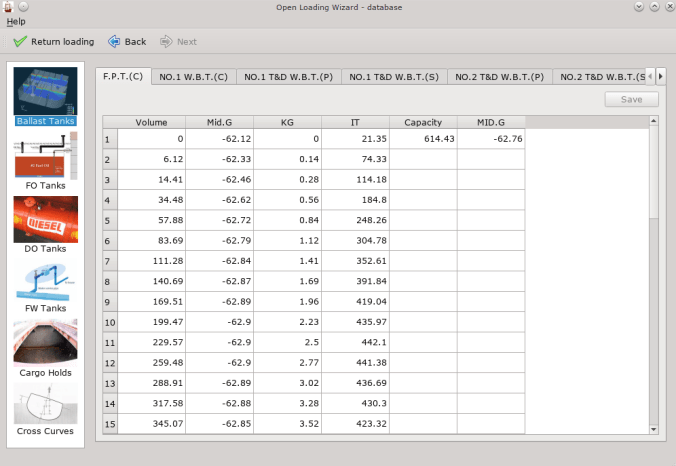Screen dimensions: 676x466
Task: Click the Capacity column header
Action: [x=423, y=122]
